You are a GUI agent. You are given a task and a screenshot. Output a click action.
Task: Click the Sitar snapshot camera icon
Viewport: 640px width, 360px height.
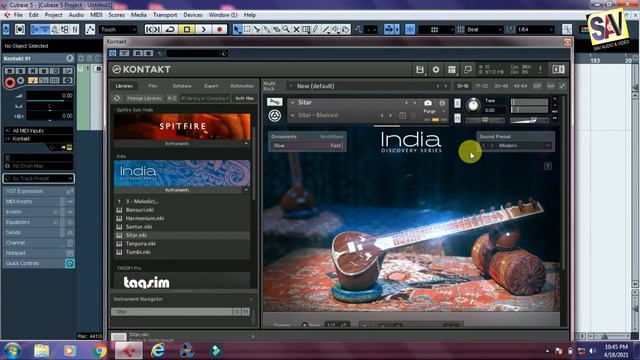click(428, 103)
